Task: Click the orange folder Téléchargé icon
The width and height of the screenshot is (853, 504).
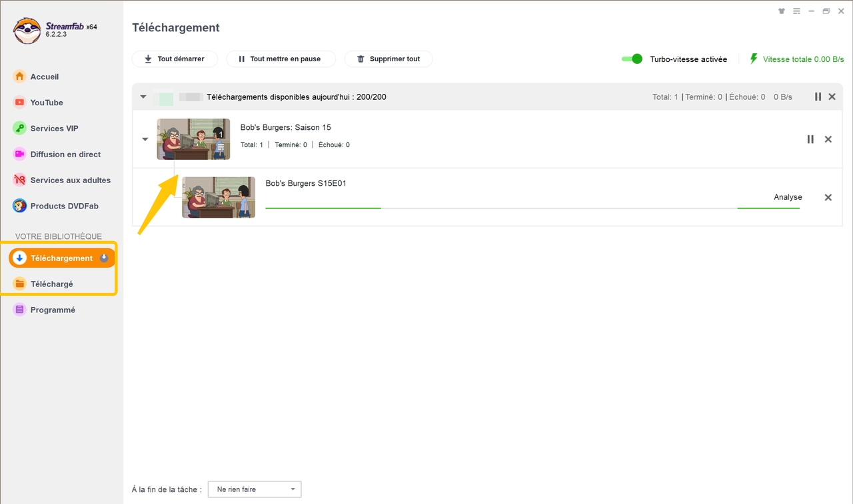Action: tap(19, 284)
